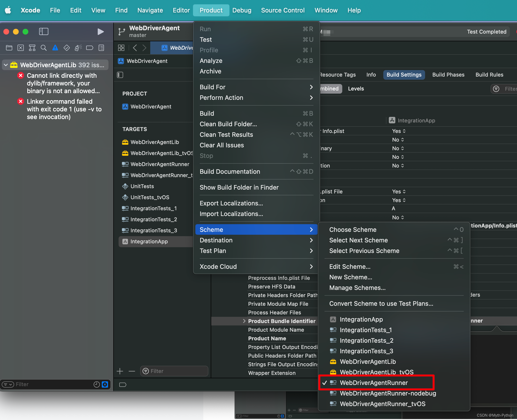
Task: Open the Issue navigator warning icon
Action: coord(55,48)
